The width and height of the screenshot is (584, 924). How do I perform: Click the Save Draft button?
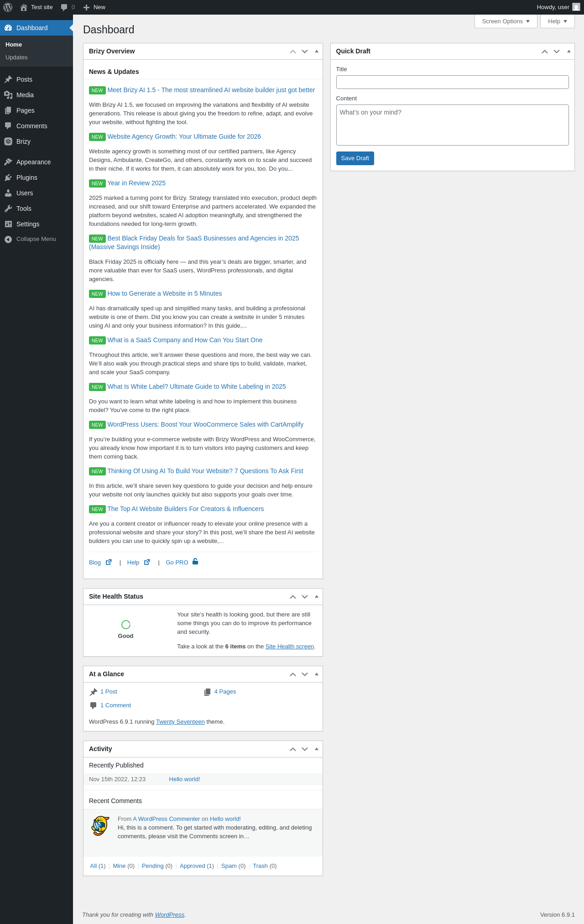(x=355, y=158)
